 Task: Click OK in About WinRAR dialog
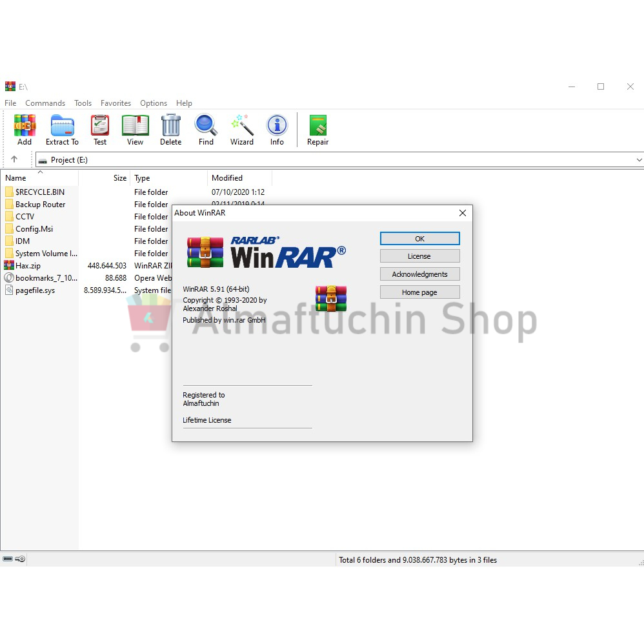point(419,239)
